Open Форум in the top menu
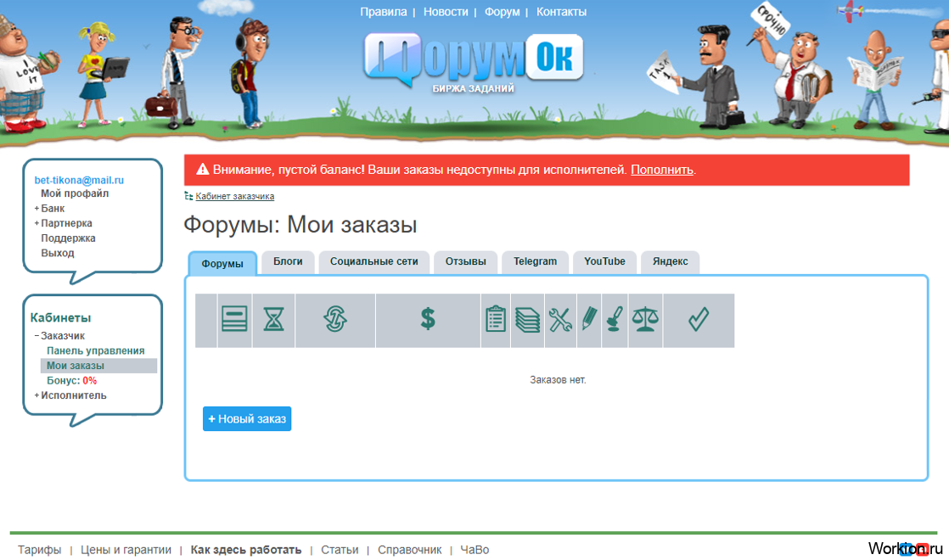This screenshot has width=949, height=560. (x=502, y=12)
